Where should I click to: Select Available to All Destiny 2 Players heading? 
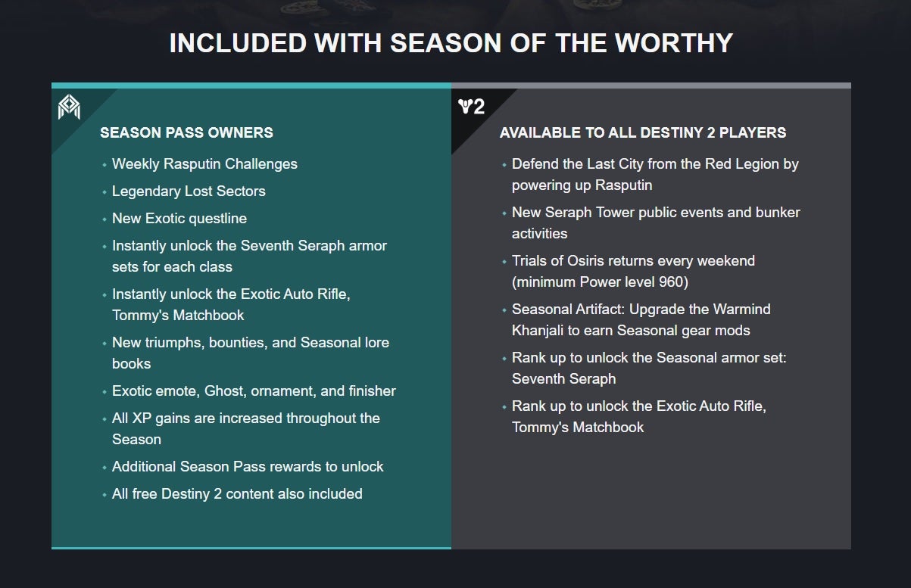click(643, 132)
